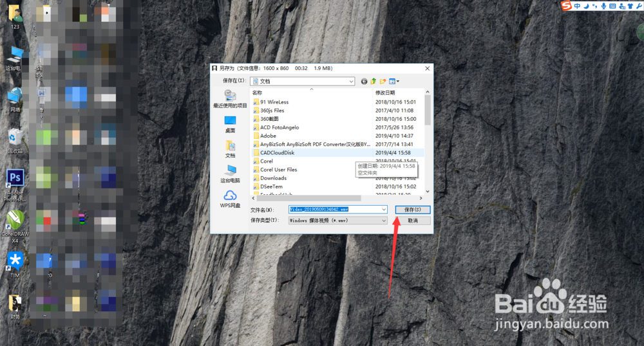Click the vertical scrollbar down arrow
The image size is (644, 346).
click(428, 191)
